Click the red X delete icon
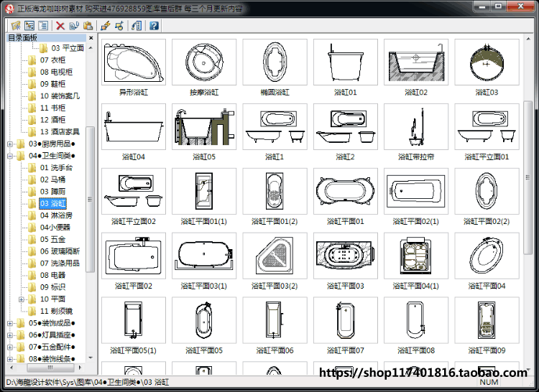Screen dimensions: 539x392 pyautogui.click(x=60, y=25)
